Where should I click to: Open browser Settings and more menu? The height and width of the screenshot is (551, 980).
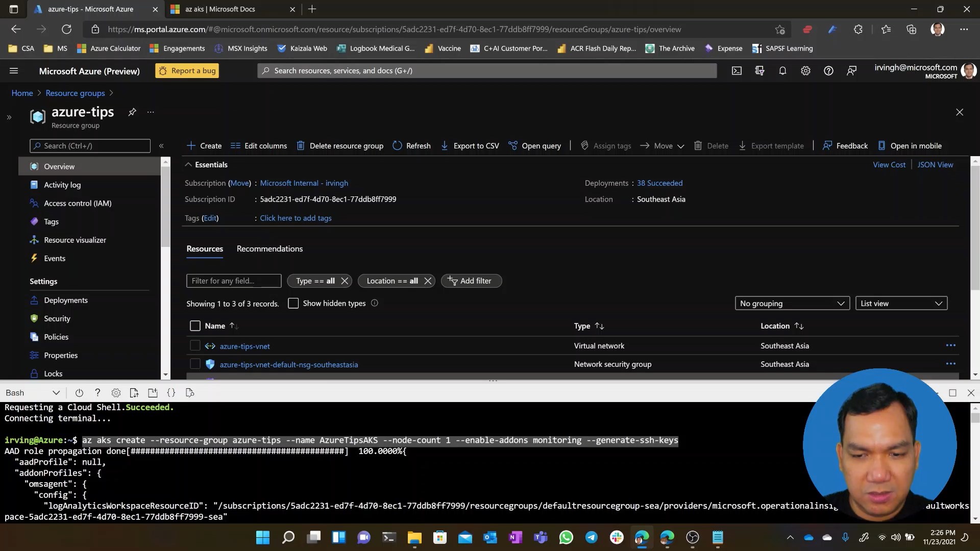(x=964, y=30)
